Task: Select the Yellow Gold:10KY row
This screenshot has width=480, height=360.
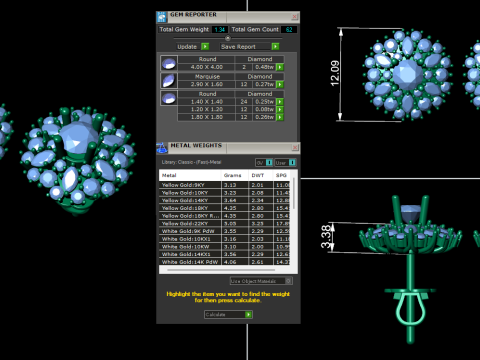Action: (x=224, y=193)
